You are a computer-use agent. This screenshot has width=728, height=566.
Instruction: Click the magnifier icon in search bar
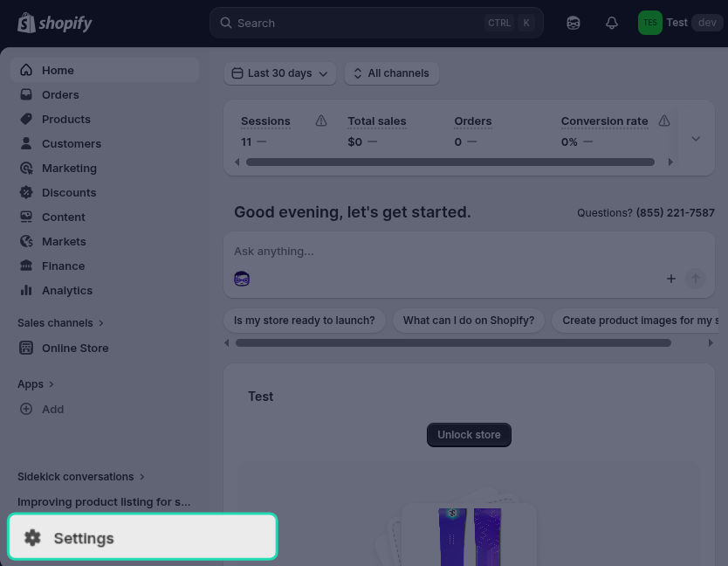(x=225, y=23)
